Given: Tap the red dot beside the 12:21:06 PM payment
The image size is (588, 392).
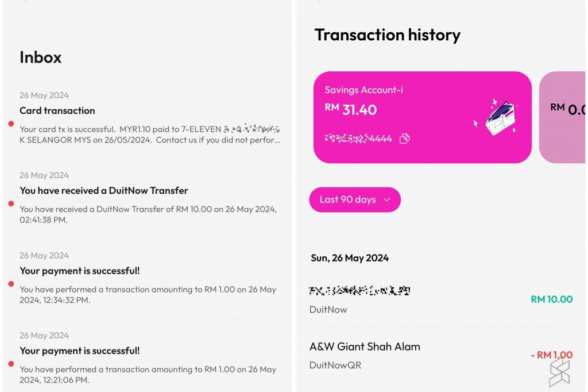Looking at the screenshot, I should coord(11,363).
